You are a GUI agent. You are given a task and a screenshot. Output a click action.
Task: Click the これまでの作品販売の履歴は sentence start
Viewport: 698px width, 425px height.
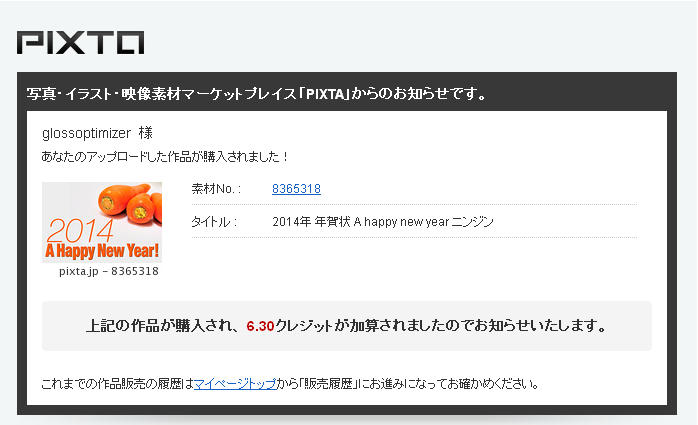118,383
